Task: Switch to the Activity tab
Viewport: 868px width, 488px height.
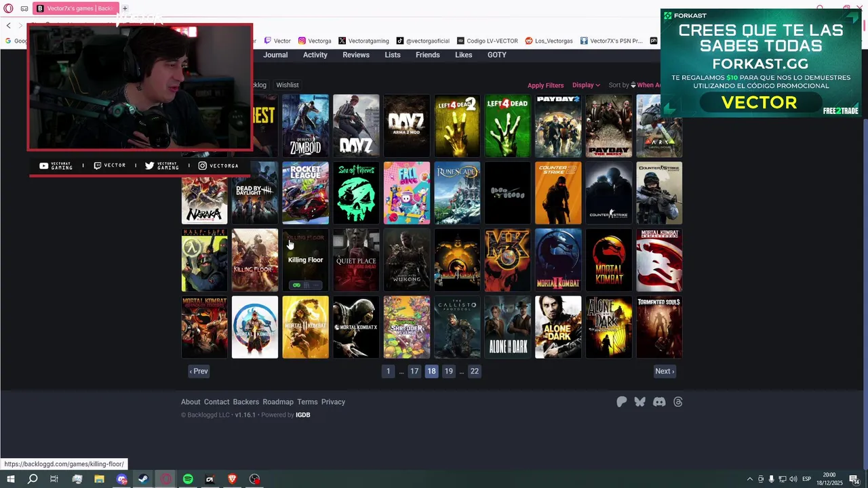Action: point(315,55)
